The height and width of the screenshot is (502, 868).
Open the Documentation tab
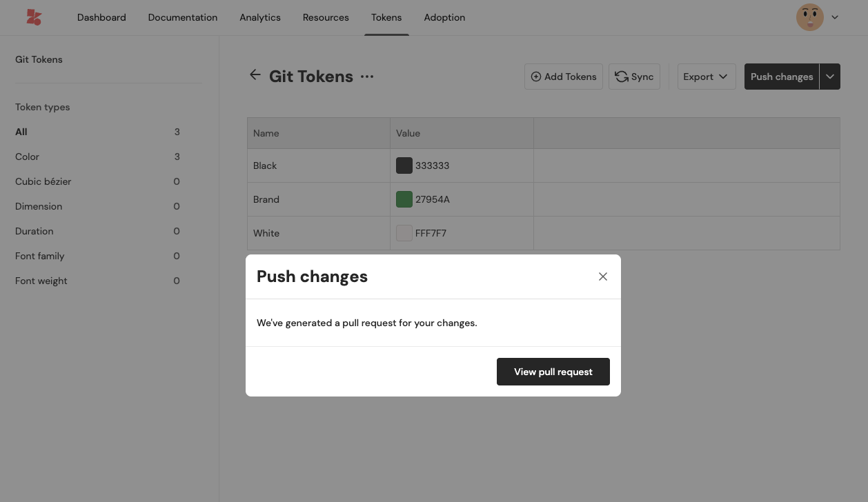pyautogui.click(x=183, y=17)
